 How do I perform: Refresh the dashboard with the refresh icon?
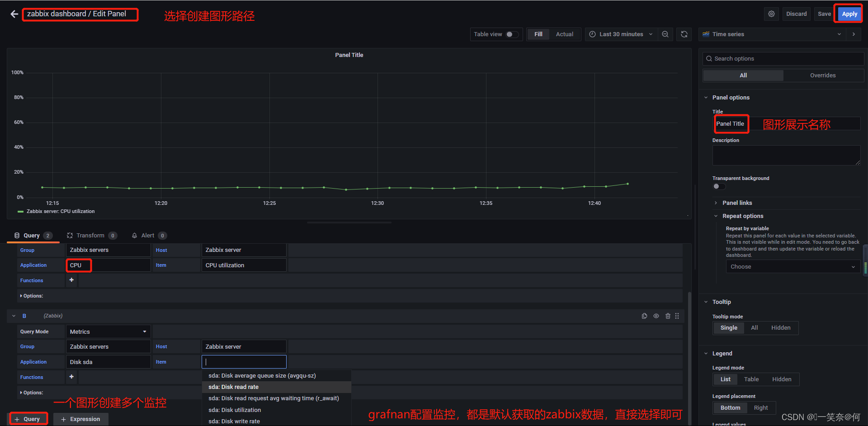[684, 34]
